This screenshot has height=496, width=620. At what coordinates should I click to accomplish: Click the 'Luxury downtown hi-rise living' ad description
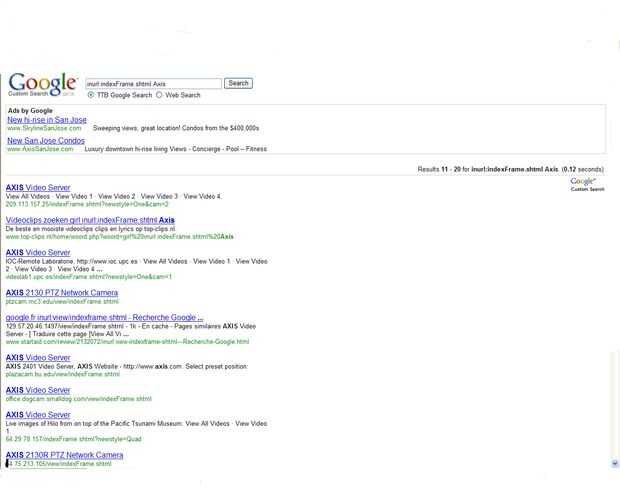pyautogui.click(x=176, y=149)
